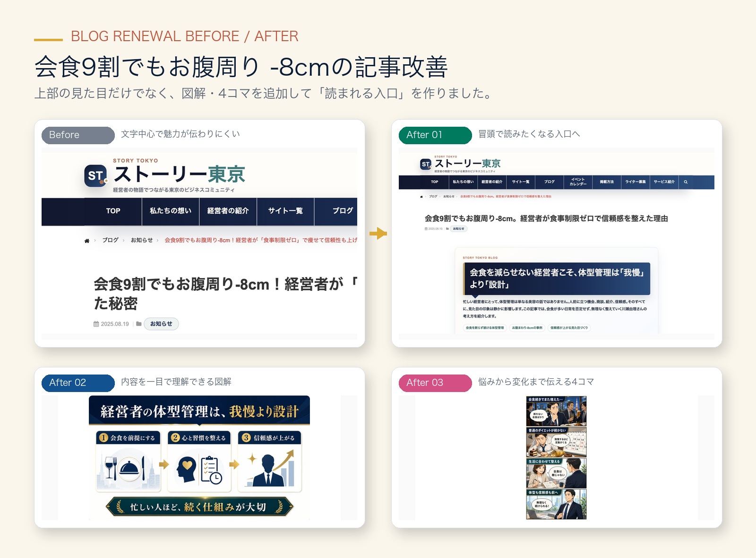Click お知らせ category tag in Before screenshot
Viewport: 756px width, 558px height.
(161, 324)
